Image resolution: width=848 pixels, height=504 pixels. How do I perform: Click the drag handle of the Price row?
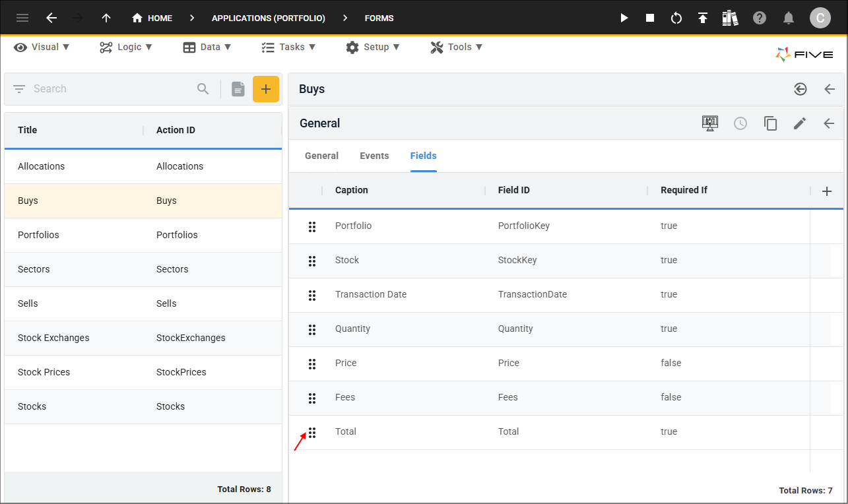(x=312, y=364)
